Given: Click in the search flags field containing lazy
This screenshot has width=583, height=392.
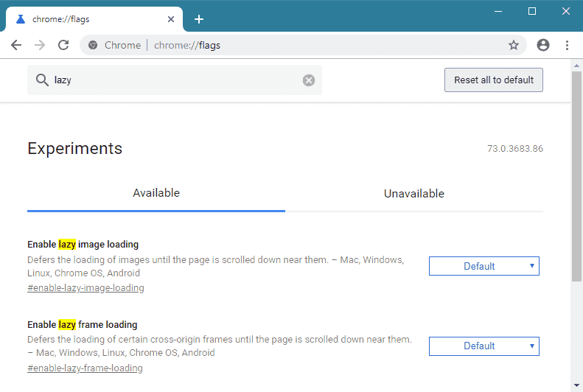Looking at the screenshot, I should pos(175,80).
